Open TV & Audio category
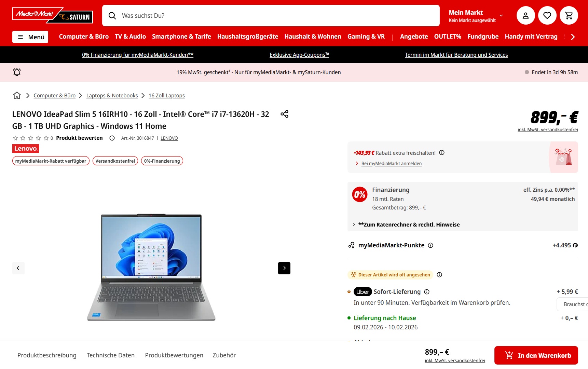 [x=131, y=37]
